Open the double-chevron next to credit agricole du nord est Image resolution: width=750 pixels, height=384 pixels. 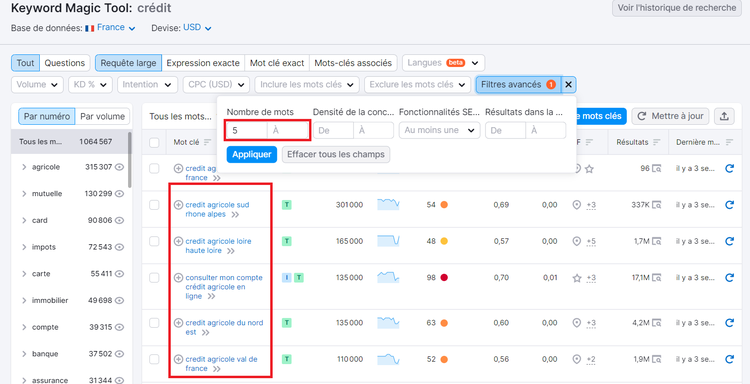[x=206, y=332]
